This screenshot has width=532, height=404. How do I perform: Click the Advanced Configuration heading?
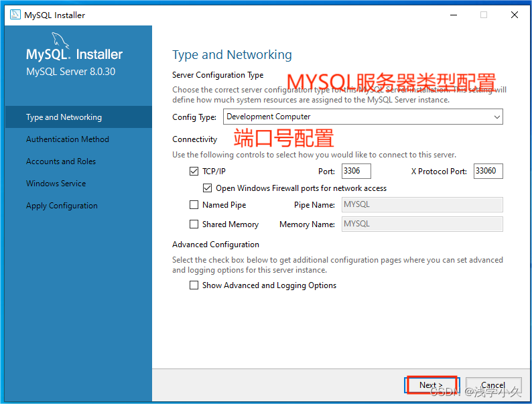tap(216, 245)
